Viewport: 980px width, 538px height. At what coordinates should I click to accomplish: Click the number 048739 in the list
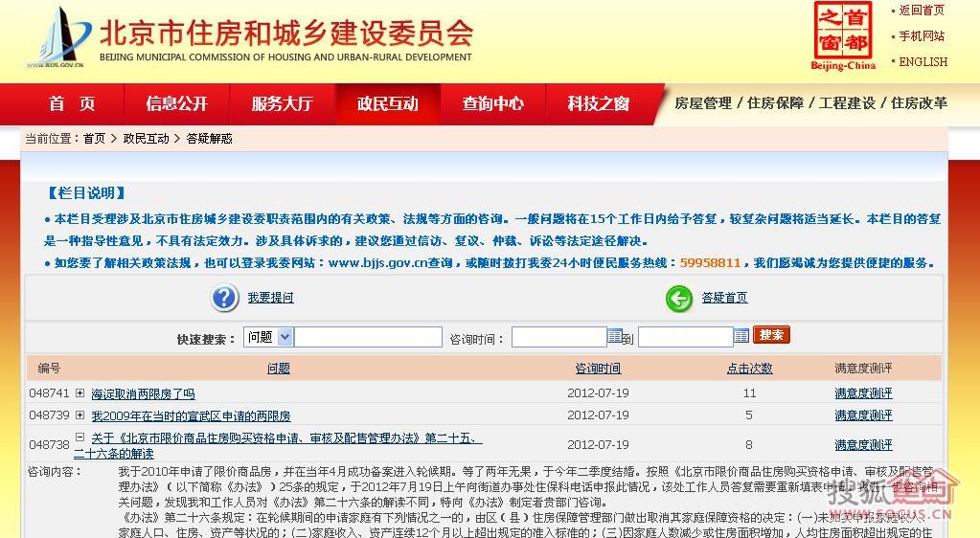click(50, 415)
